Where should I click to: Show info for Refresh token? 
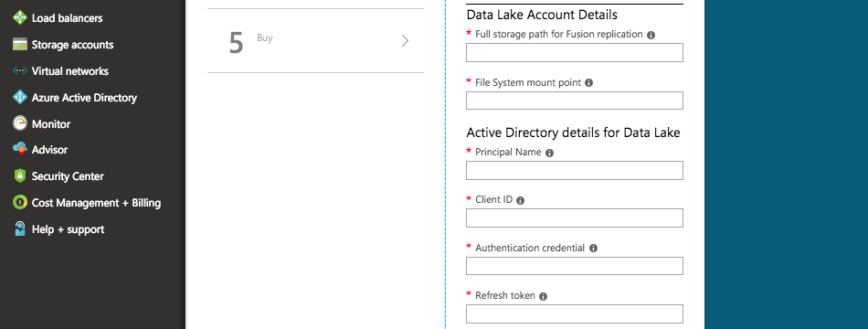pos(543,297)
